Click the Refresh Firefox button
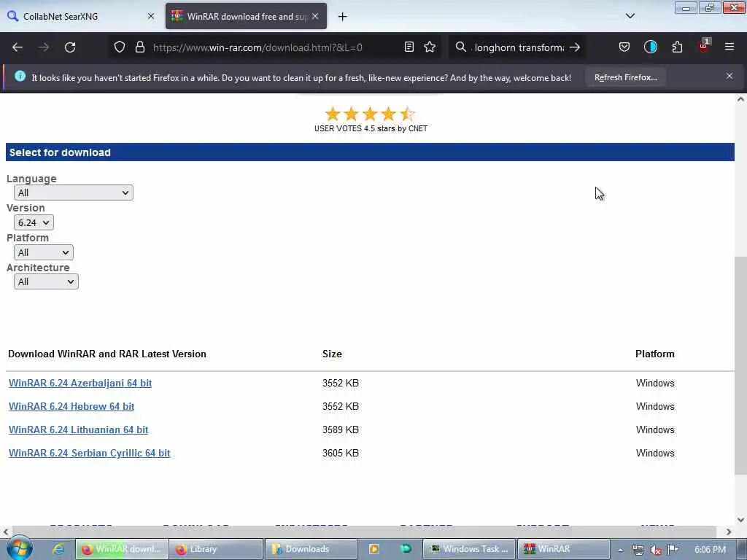Image resolution: width=747 pixels, height=560 pixels. [625, 77]
